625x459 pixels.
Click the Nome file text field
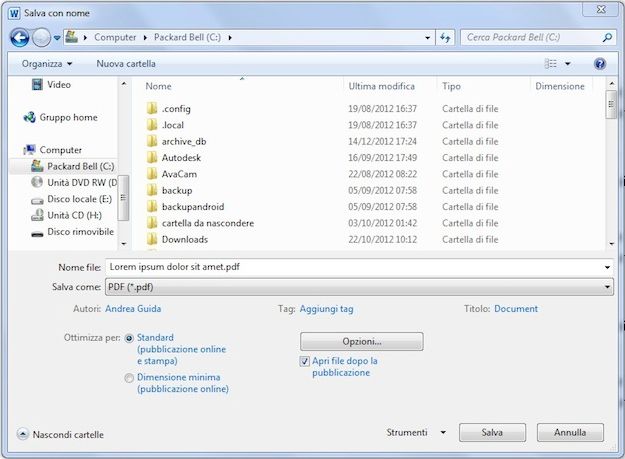[x=353, y=267]
